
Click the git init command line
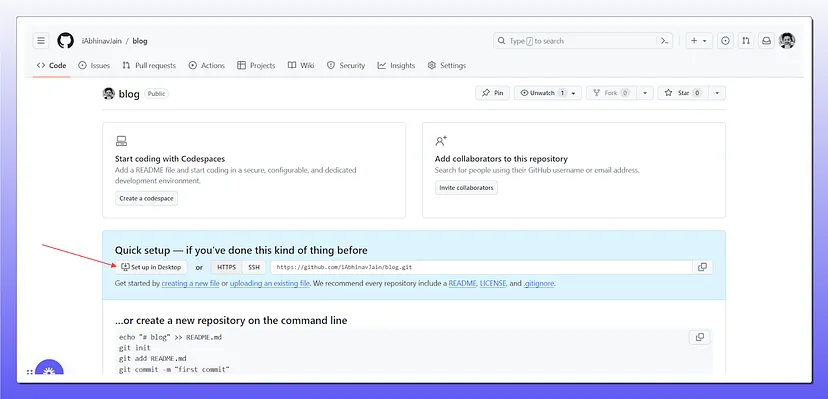pyautogui.click(x=135, y=348)
